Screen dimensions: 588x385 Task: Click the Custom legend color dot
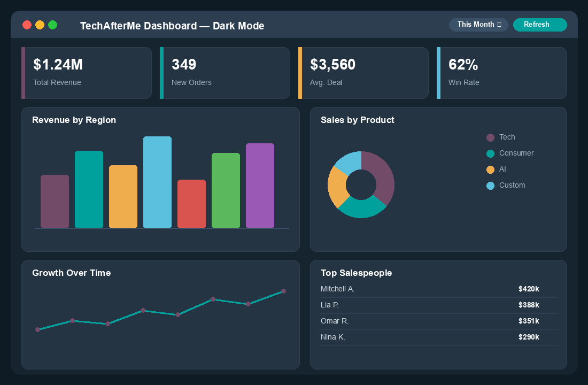[490, 186]
